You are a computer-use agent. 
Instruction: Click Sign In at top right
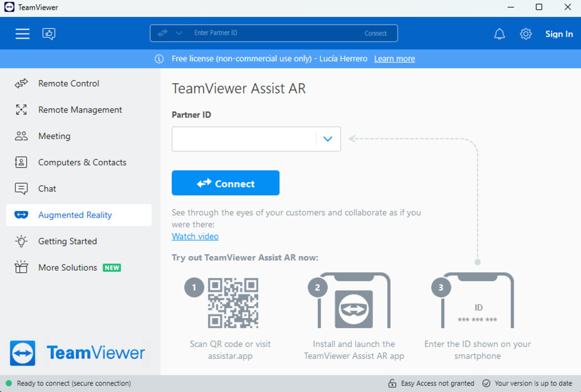(x=559, y=34)
